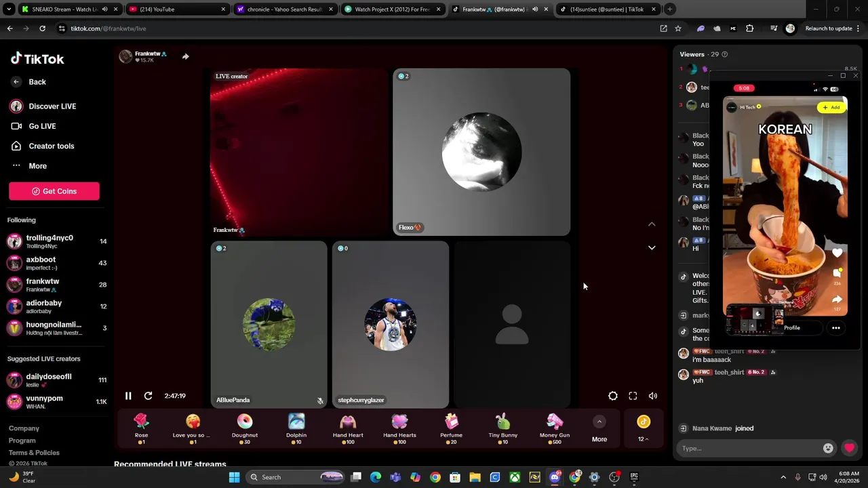868x488 pixels.
Task: Open axbboot in the Following list
Action: pos(57,263)
